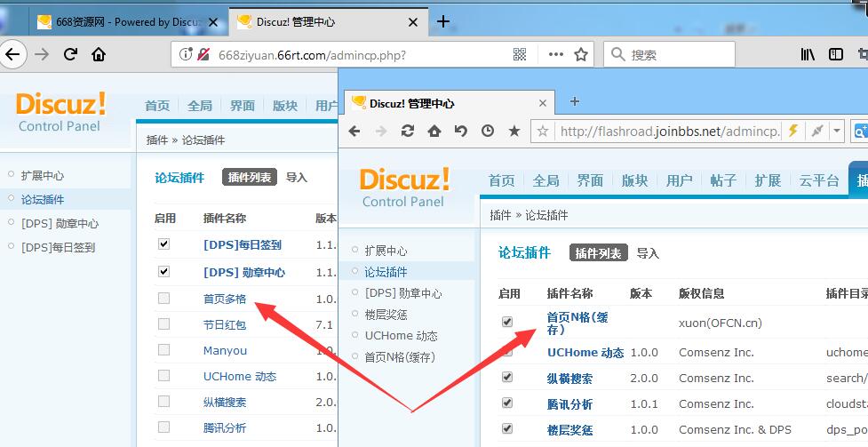Screen dimensions: 868x447
Task: Select [DPS]每日签到 in back sidebar
Action: click(x=58, y=248)
